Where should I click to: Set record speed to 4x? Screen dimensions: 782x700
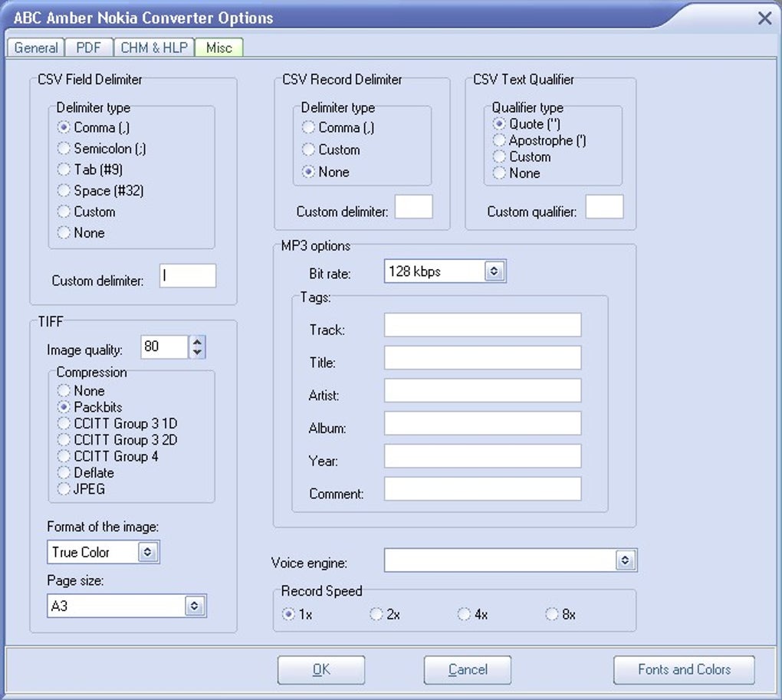[x=473, y=614]
